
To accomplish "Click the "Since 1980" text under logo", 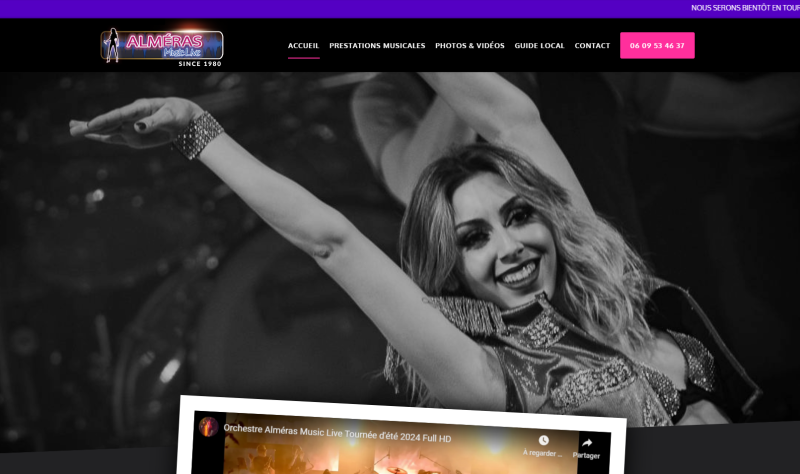I will pyautogui.click(x=199, y=64).
